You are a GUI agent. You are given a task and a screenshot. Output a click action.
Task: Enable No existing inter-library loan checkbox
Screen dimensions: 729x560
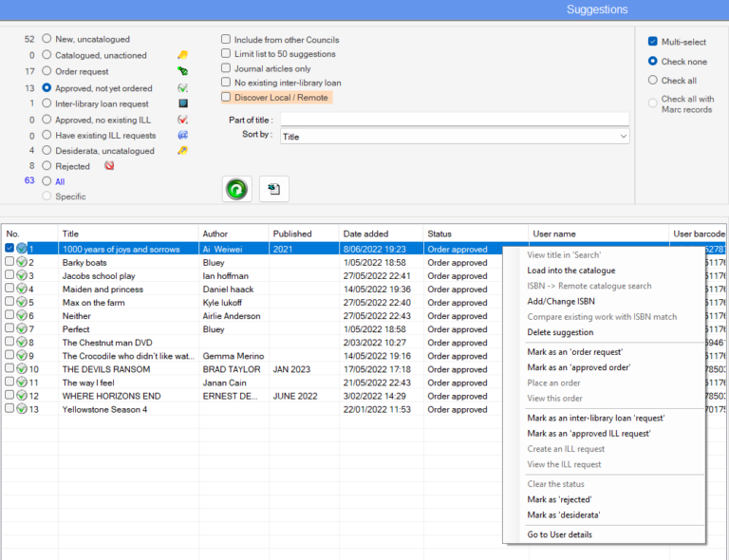pyautogui.click(x=226, y=83)
